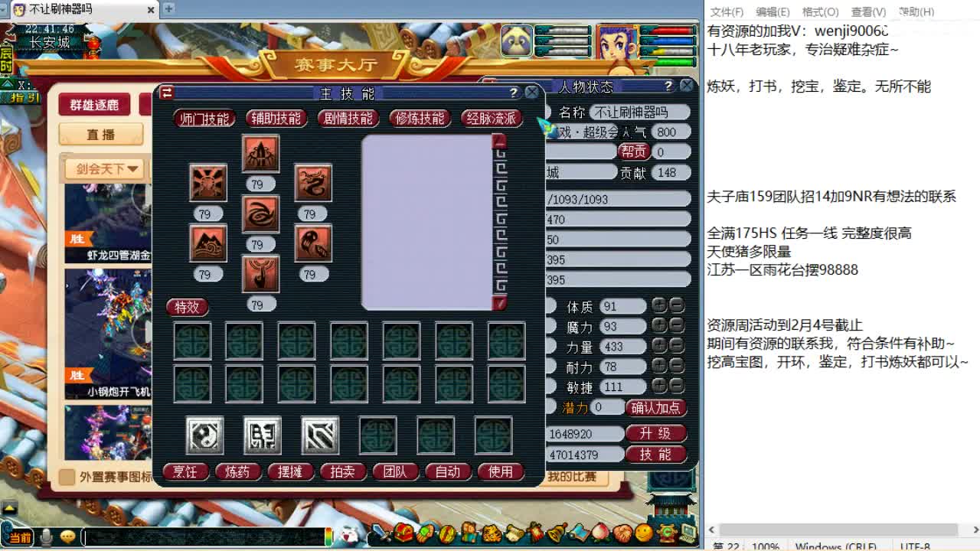Tick the 外置赛事图标 checkbox

pyautogui.click(x=67, y=477)
